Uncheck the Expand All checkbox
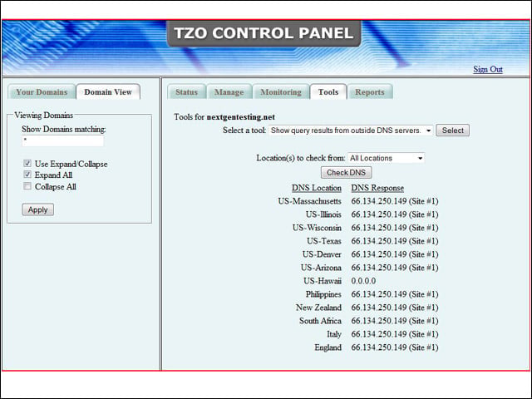The height and width of the screenshot is (399, 532). point(27,175)
